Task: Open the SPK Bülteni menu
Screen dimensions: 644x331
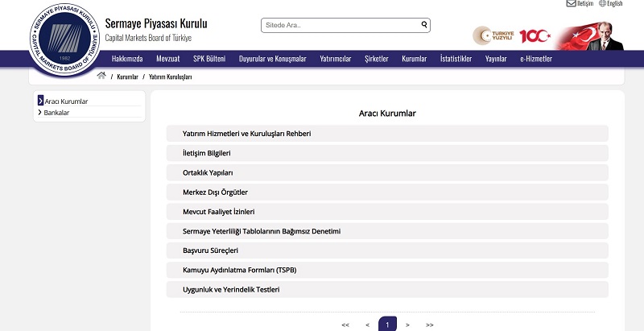Action: click(x=209, y=59)
